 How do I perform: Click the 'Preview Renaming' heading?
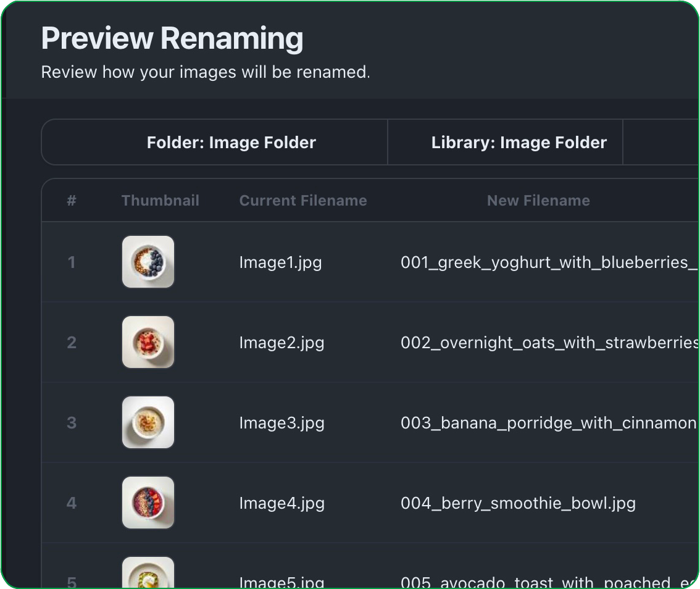click(x=172, y=38)
